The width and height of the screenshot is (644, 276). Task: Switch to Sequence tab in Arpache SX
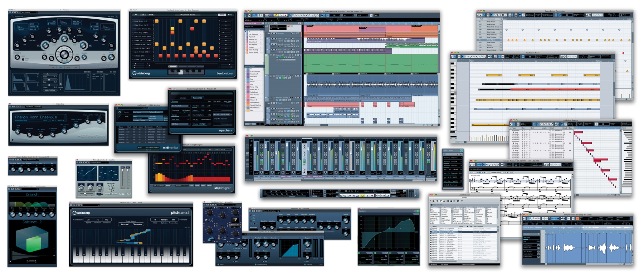tap(197, 98)
